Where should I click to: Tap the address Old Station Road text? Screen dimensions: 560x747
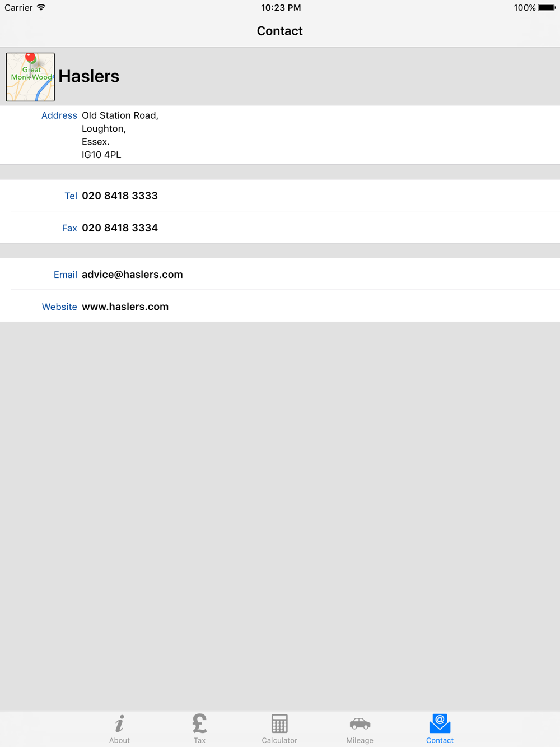120,115
